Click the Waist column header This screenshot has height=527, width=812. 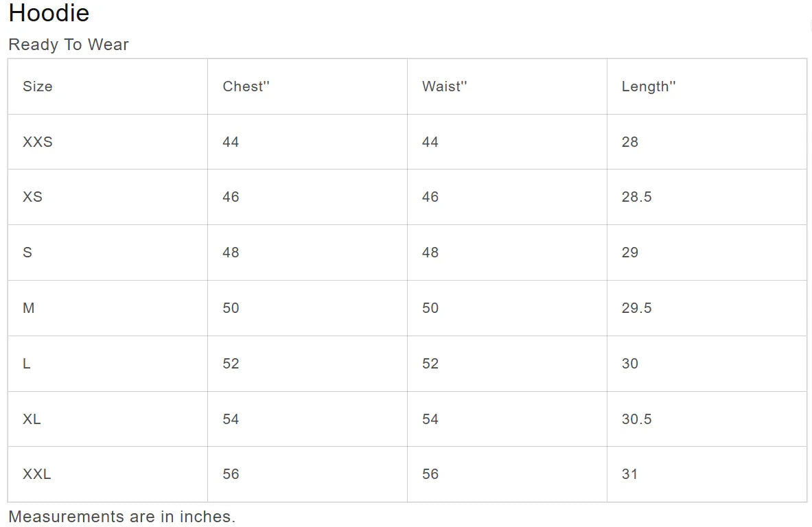pyautogui.click(x=444, y=86)
